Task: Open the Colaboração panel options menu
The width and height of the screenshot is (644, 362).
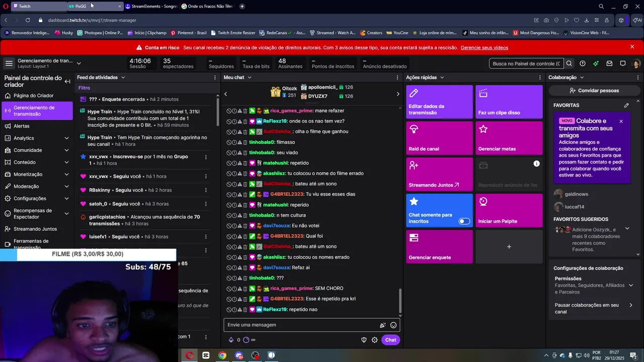Action: coord(638,77)
